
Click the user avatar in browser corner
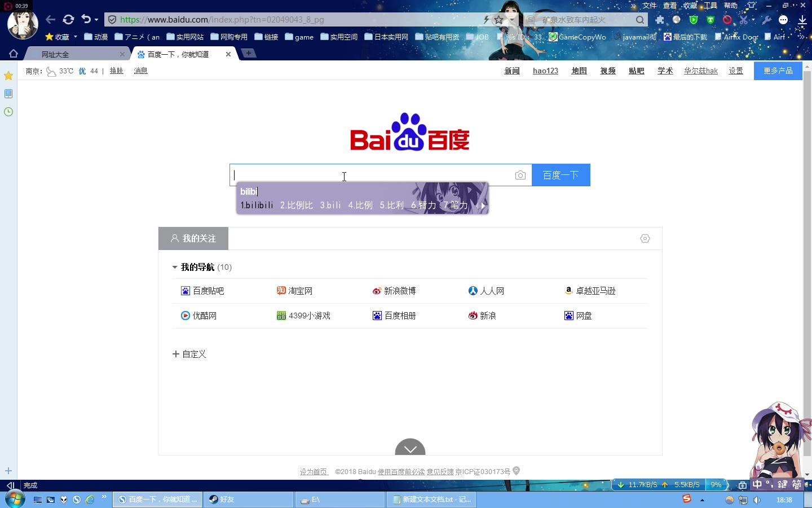(x=23, y=24)
